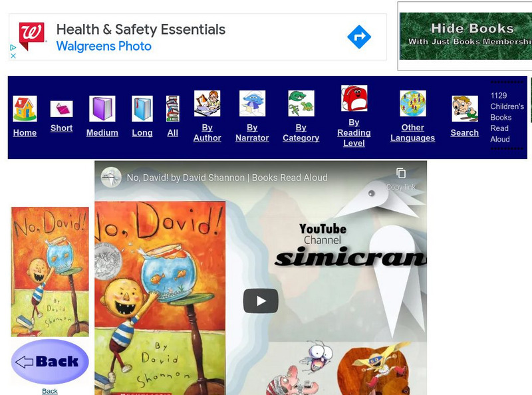Click the All stacked books icon

pyautogui.click(x=173, y=108)
